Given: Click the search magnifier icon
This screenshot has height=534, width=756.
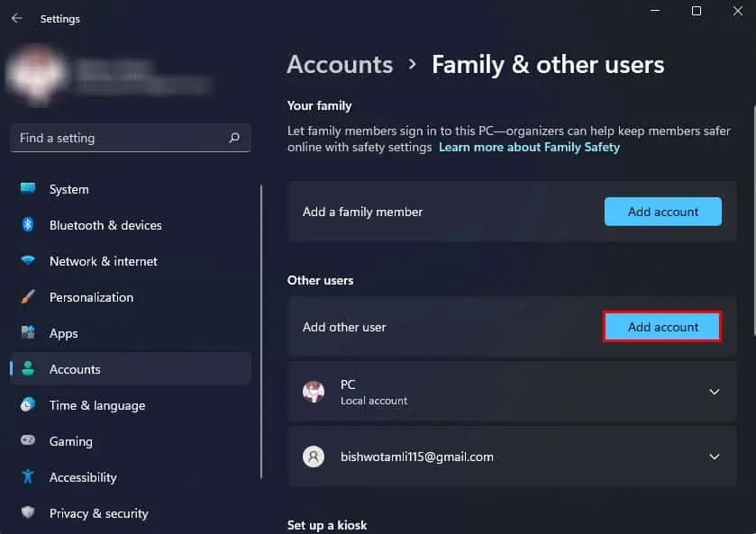Looking at the screenshot, I should coord(233,138).
